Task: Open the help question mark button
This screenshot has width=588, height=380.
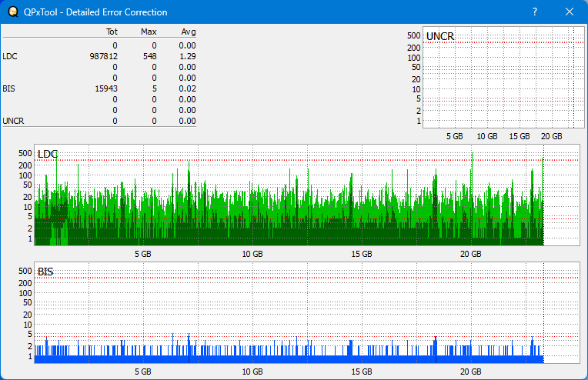Action: click(535, 12)
